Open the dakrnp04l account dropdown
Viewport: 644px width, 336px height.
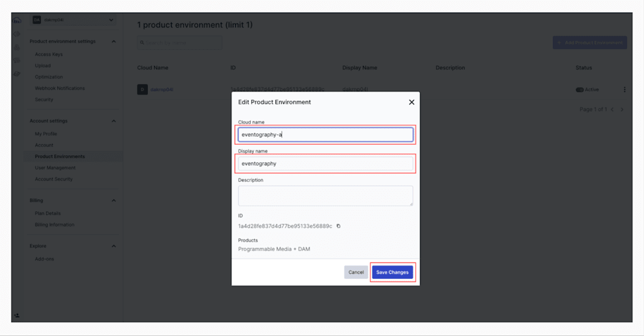[x=74, y=20]
